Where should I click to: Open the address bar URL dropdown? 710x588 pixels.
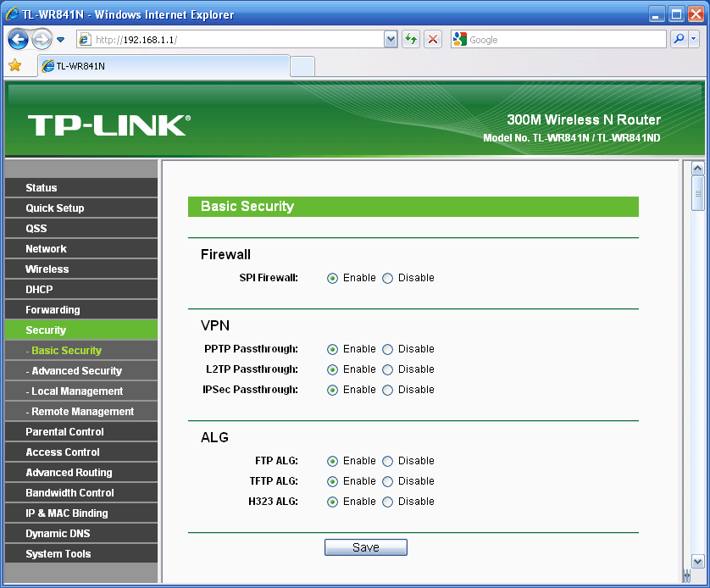point(391,40)
